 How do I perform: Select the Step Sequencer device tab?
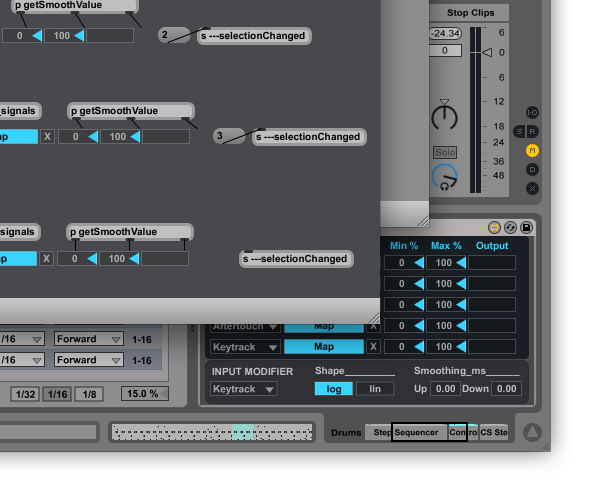tap(405, 432)
